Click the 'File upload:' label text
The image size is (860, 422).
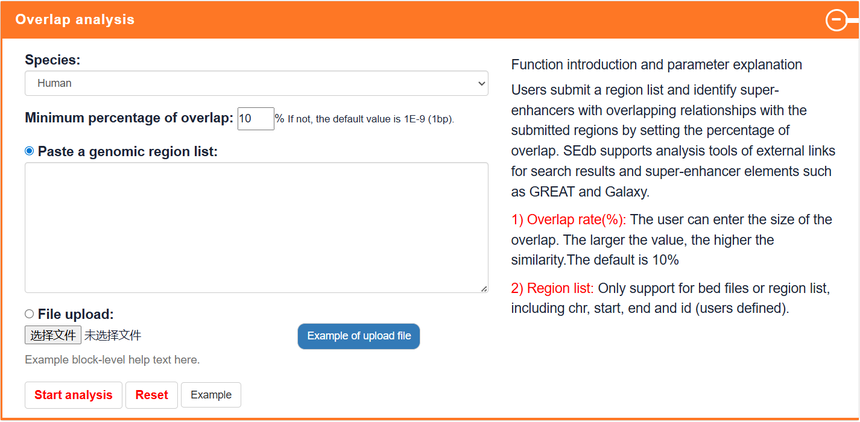coord(76,314)
